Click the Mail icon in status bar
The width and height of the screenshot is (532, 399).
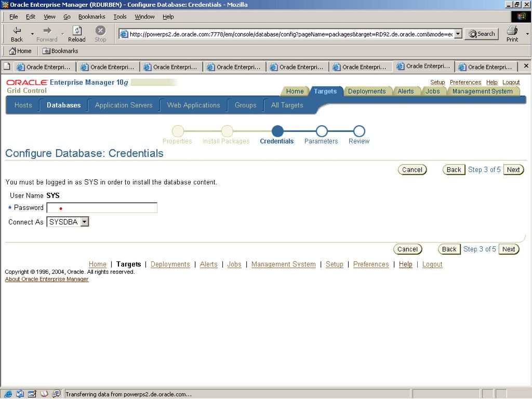[20, 394]
